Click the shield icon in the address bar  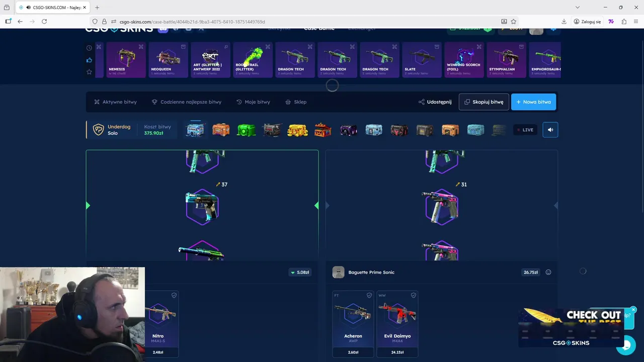[95, 22]
